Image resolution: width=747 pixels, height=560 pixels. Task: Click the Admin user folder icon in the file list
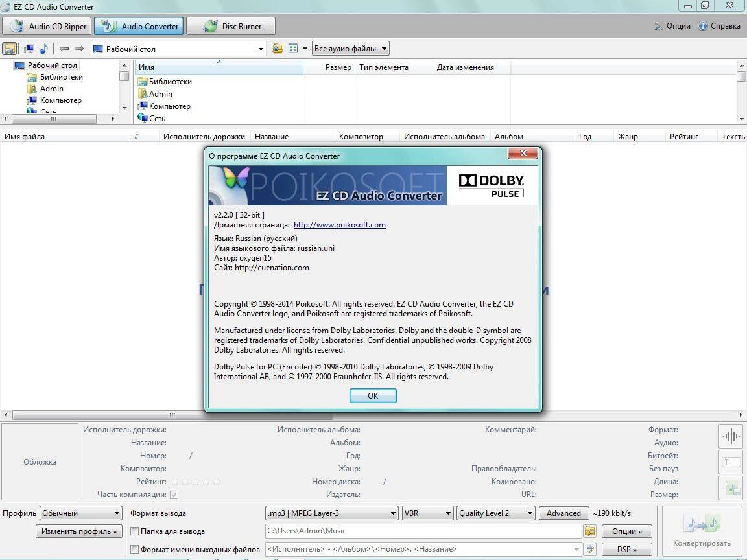(143, 94)
